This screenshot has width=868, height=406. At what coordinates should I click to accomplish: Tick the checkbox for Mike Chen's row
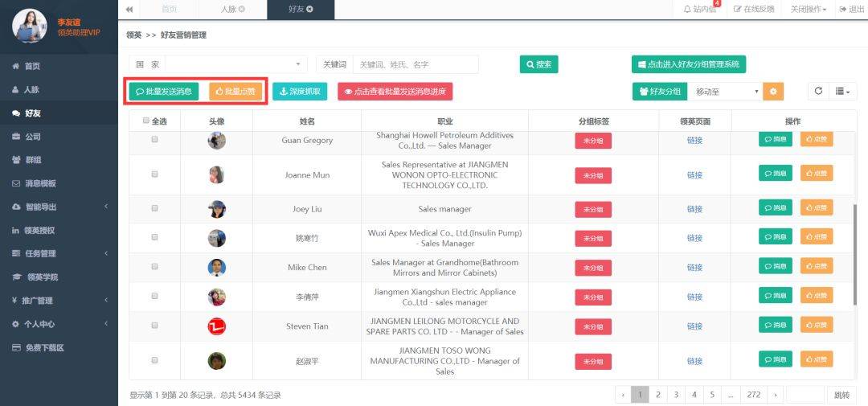pyautogui.click(x=154, y=266)
